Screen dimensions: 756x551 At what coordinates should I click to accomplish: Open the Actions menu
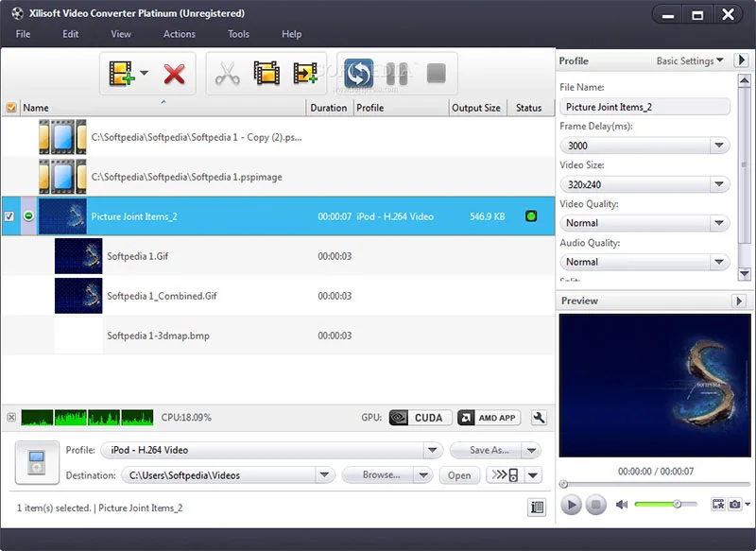179,34
